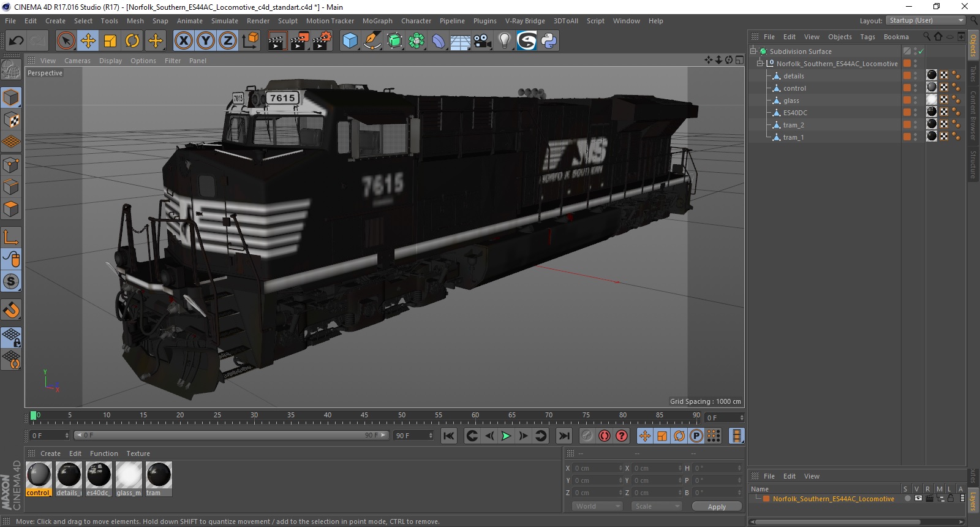Open the Simulate menu

tap(225, 21)
